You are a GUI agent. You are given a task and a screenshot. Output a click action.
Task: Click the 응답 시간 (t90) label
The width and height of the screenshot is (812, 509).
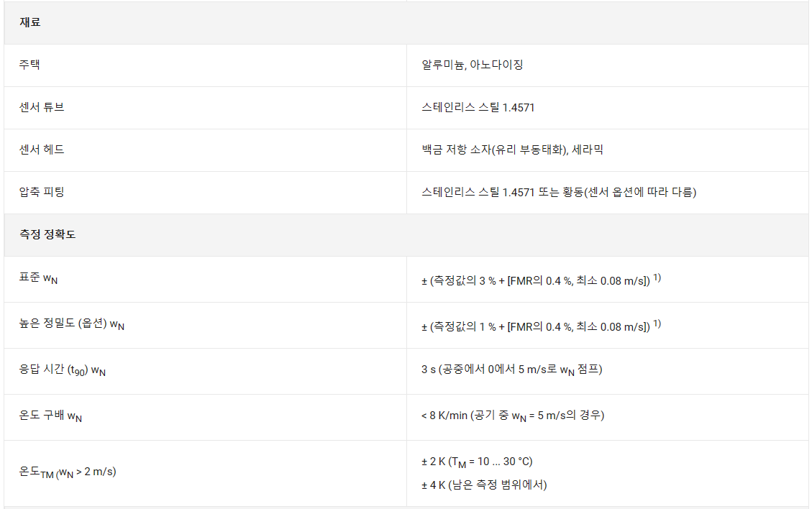tap(63, 371)
